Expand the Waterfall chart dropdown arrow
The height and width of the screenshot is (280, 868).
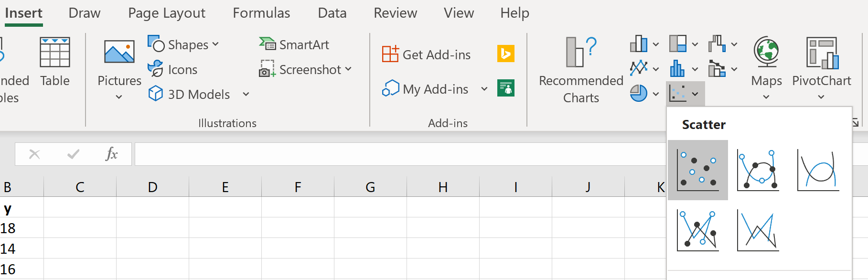[x=734, y=44]
